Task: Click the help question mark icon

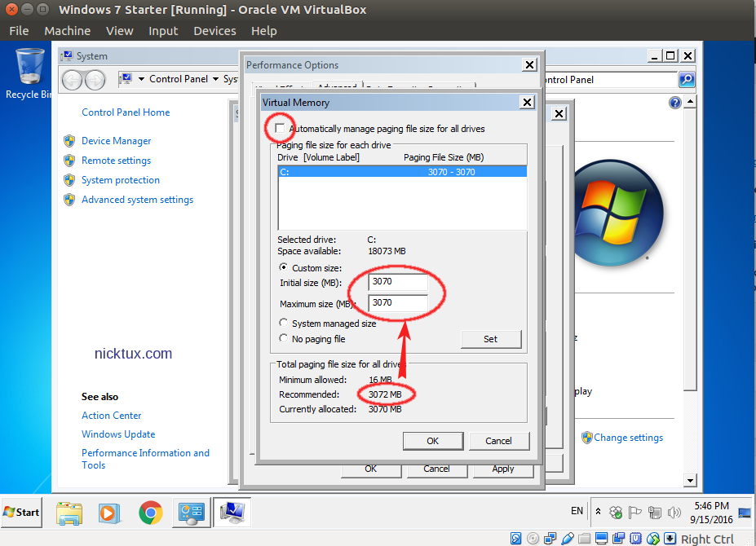Action: [x=674, y=103]
